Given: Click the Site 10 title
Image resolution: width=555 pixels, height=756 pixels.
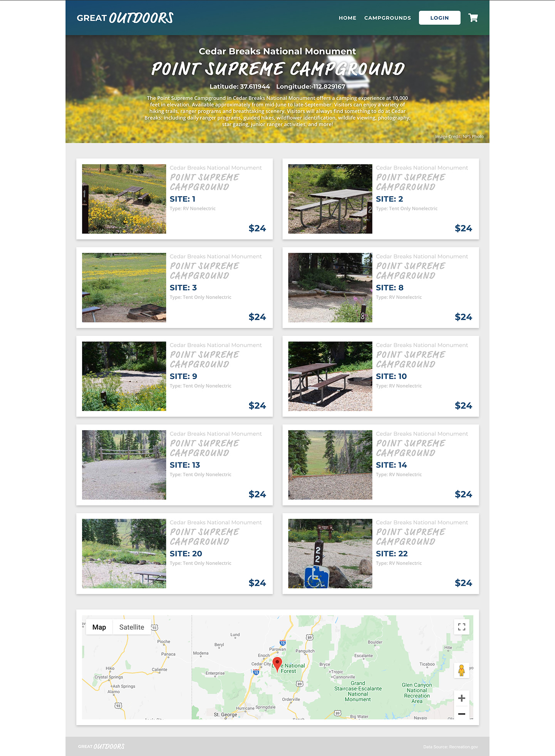Looking at the screenshot, I should tap(391, 376).
